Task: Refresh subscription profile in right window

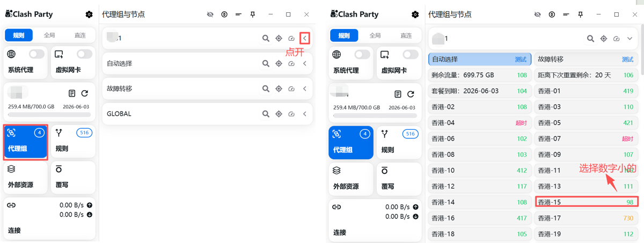Action: (x=411, y=94)
